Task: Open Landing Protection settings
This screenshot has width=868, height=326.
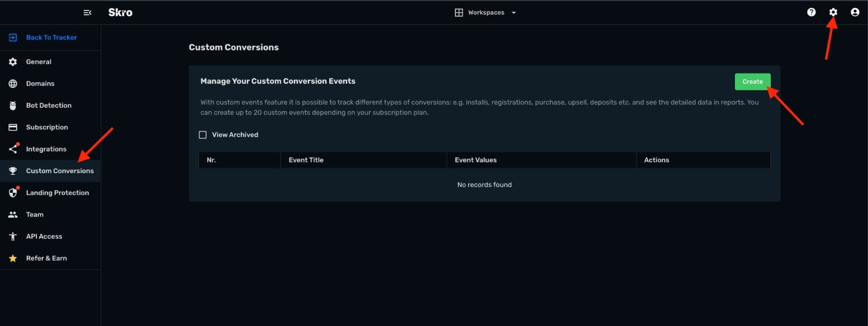Action: pyautogui.click(x=50, y=193)
